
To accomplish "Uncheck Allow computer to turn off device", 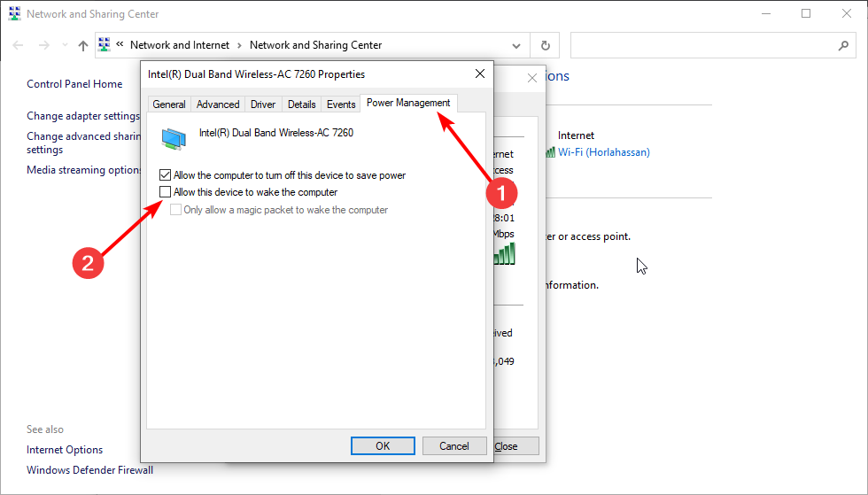I will (x=165, y=175).
